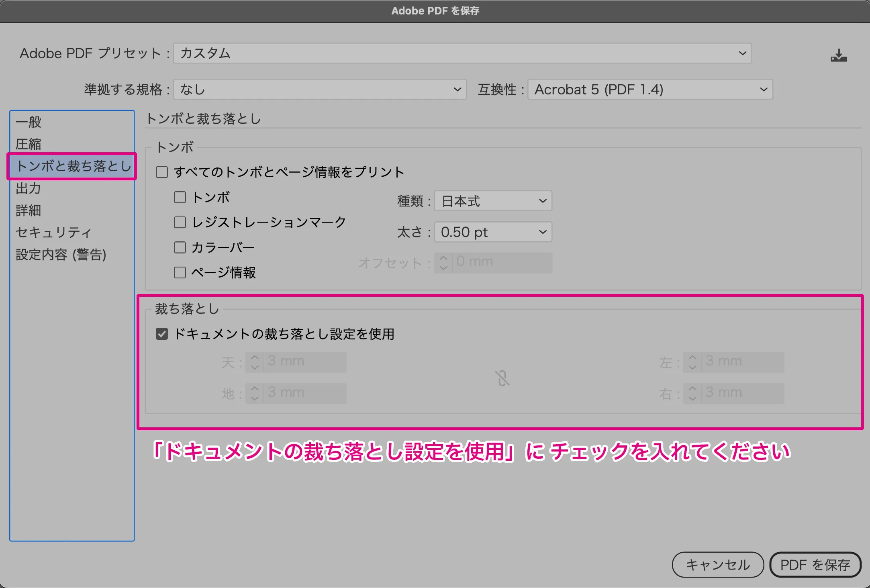Click the 右 bleed 3 mm field
The width and height of the screenshot is (870, 588).
point(743,393)
